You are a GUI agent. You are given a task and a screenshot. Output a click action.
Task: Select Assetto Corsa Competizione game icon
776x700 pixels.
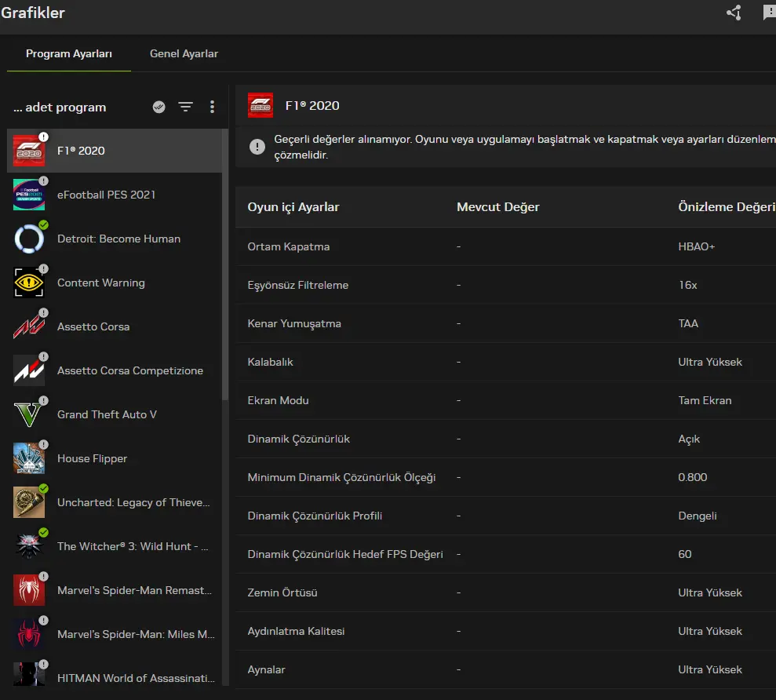pos(29,370)
